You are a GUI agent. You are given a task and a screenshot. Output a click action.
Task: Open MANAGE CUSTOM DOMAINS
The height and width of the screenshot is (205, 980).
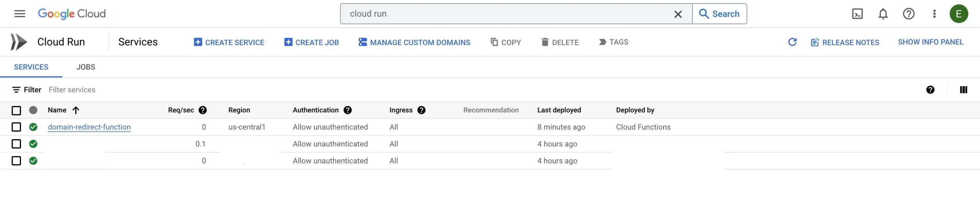[414, 42]
